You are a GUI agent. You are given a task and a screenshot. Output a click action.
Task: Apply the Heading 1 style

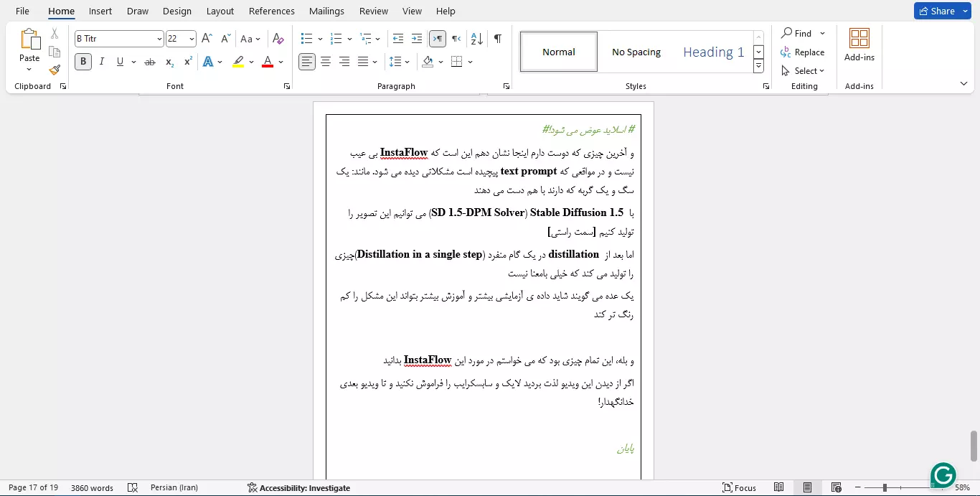tap(713, 52)
